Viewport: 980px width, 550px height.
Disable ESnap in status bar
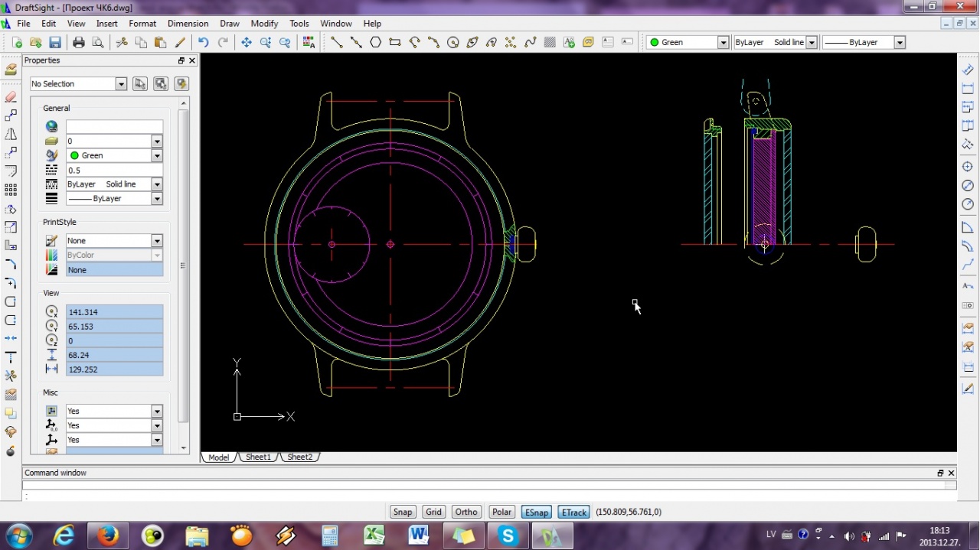coord(536,513)
